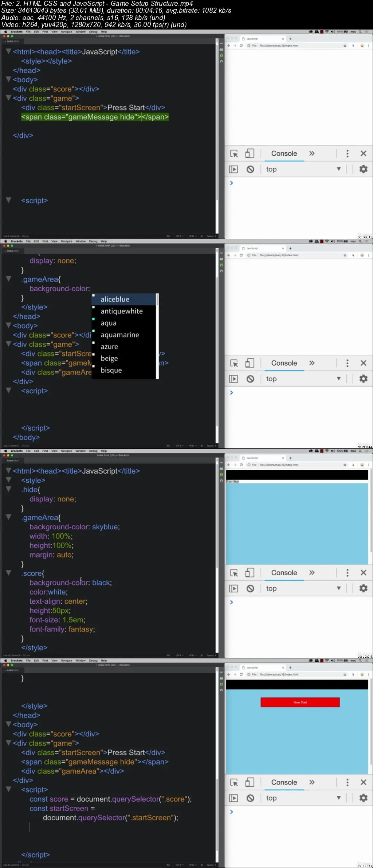
Task: In the first frame, collapse the <body> fold triangle
Action: [8, 79]
